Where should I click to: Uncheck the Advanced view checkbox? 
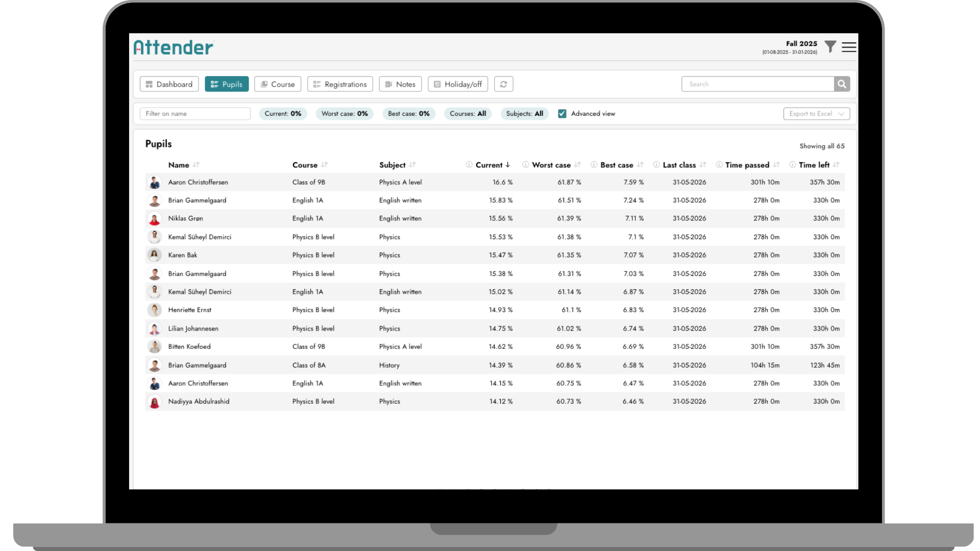(x=562, y=114)
